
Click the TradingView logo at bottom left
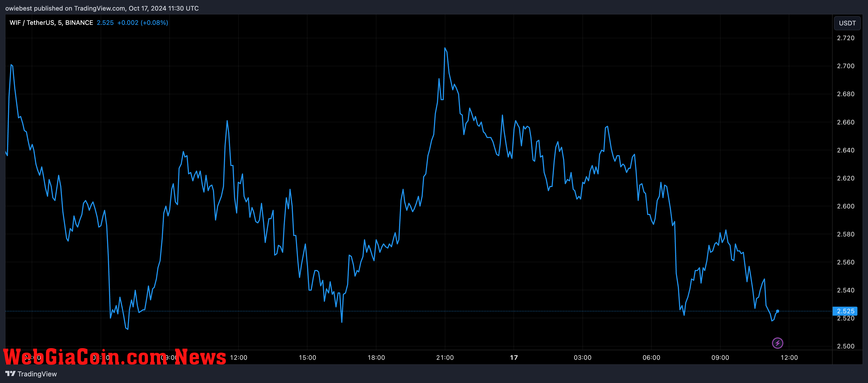[x=31, y=374]
